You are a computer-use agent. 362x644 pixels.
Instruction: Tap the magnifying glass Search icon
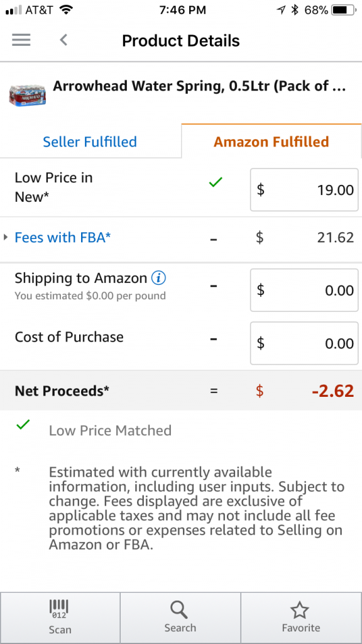click(179, 609)
